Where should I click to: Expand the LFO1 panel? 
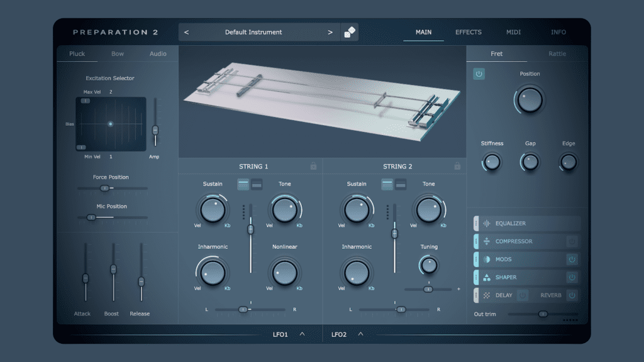(302, 334)
